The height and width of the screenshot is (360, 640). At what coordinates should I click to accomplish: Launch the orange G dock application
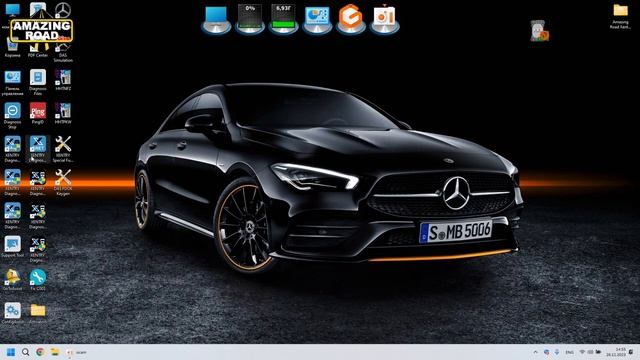[351, 20]
